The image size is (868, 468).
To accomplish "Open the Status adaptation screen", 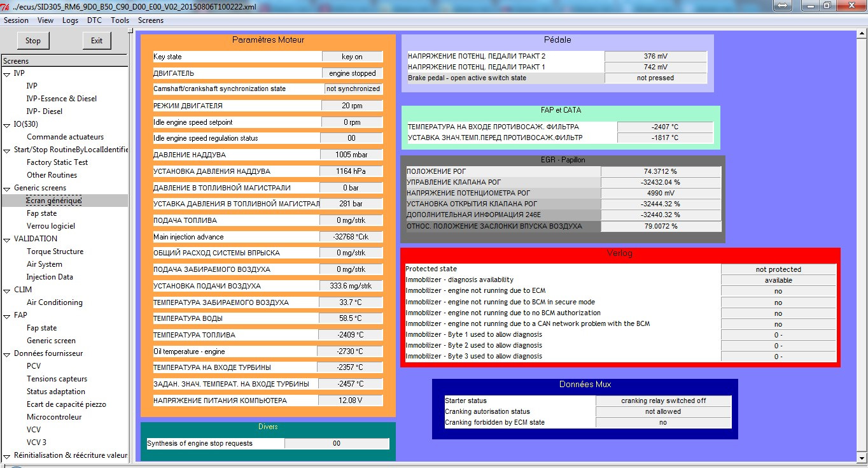I will pos(56,392).
